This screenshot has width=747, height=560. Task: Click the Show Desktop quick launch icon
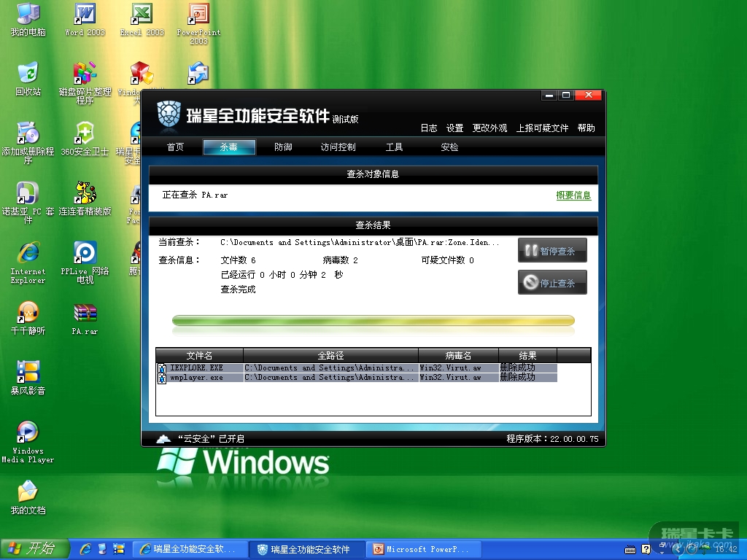(x=102, y=549)
